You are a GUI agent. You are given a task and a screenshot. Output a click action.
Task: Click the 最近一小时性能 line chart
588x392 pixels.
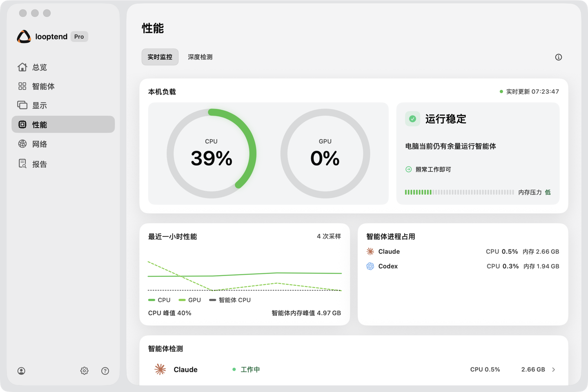click(x=245, y=276)
